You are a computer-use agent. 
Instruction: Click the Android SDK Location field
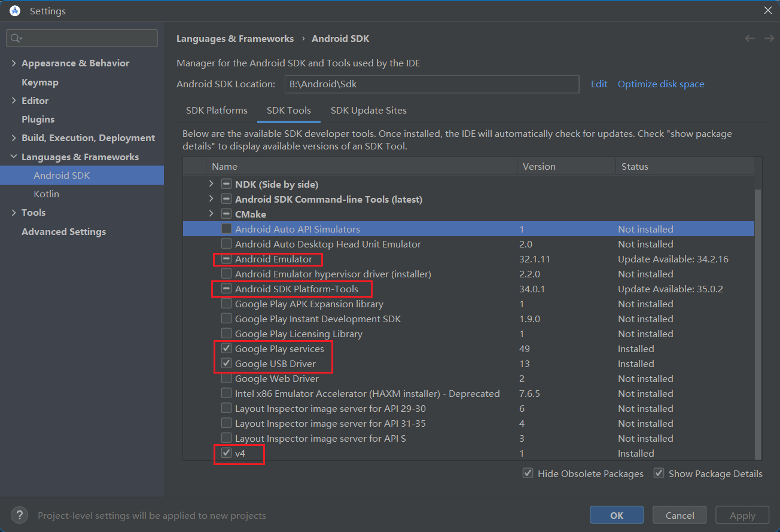point(432,84)
